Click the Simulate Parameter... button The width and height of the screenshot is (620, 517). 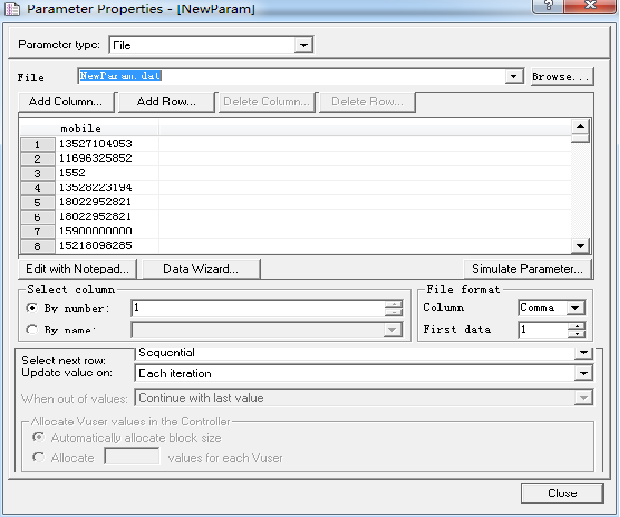tap(527, 269)
